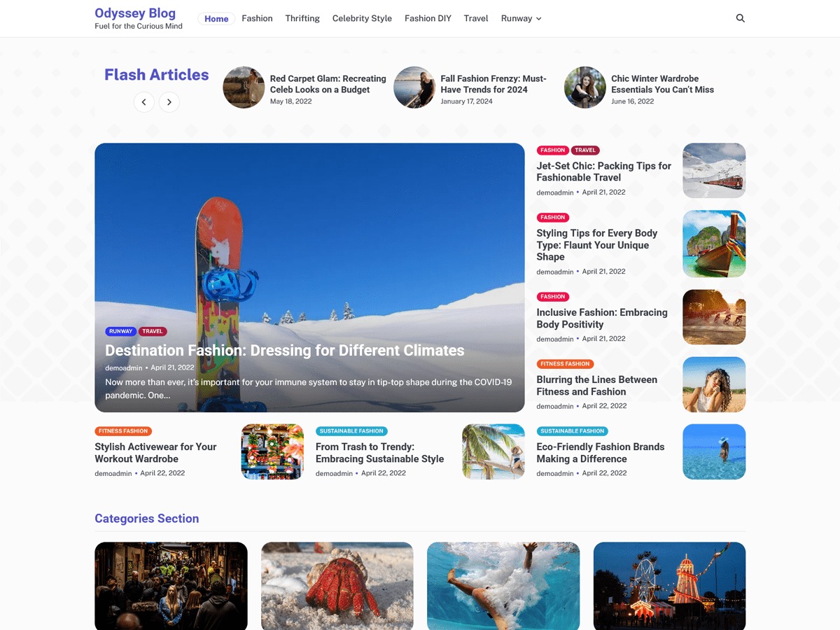This screenshot has height=630, width=840.
Task: Click the Red Carpet Glam flash article title
Action: (x=328, y=84)
